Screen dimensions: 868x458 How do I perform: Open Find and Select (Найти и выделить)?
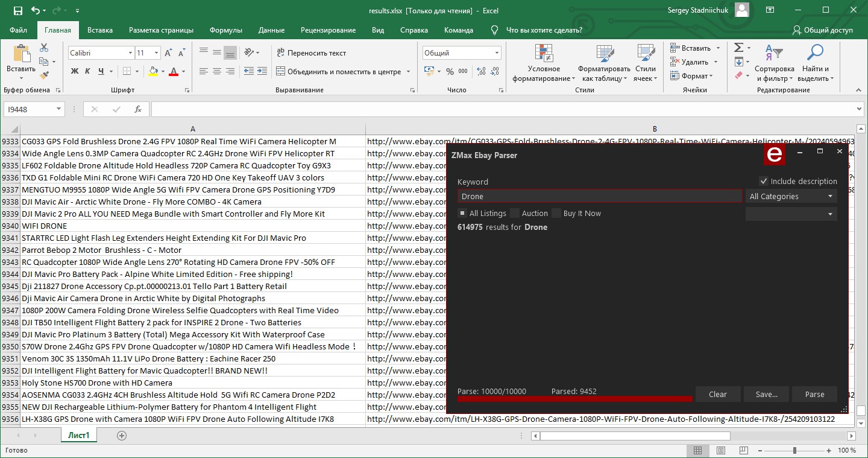point(816,63)
